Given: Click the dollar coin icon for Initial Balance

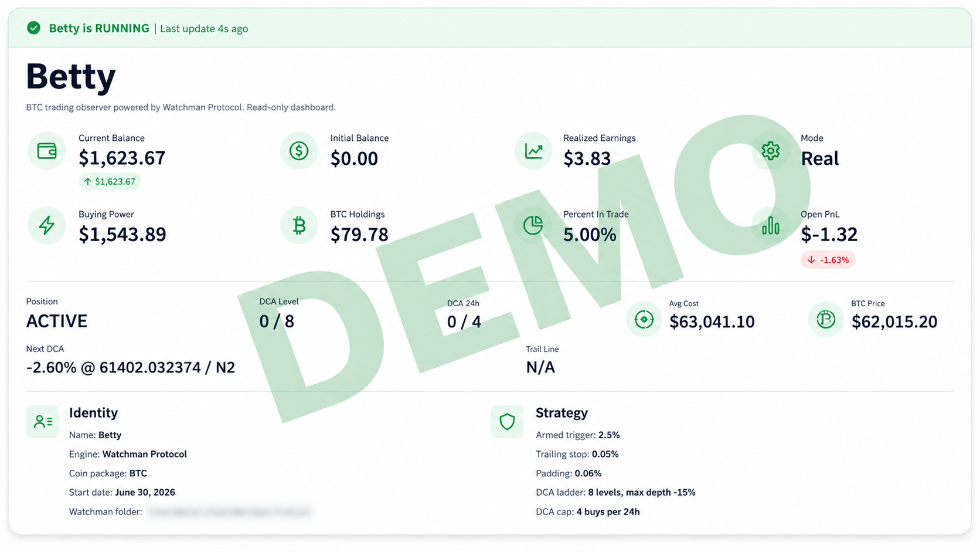Looking at the screenshot, I should [299, 151].
